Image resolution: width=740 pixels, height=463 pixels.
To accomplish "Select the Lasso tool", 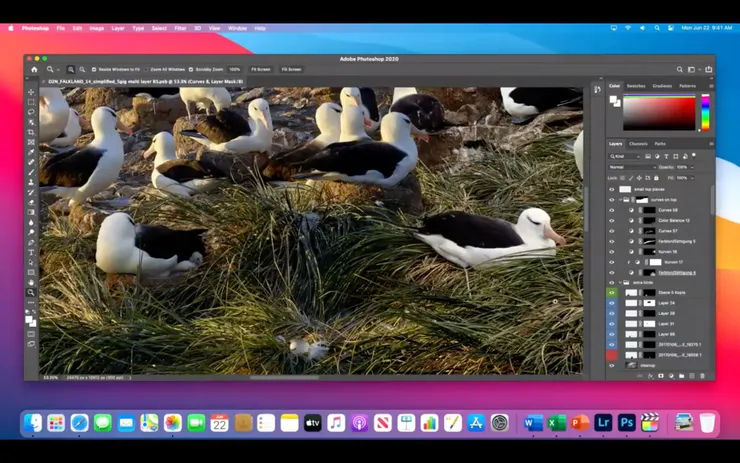I will [31, 112].
